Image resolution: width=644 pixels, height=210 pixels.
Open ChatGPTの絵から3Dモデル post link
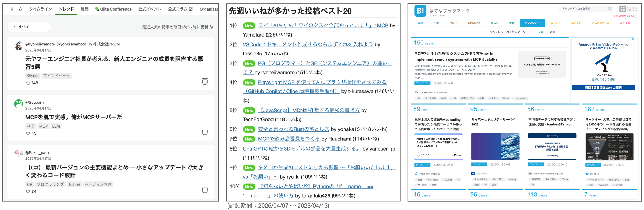coord(302,149)
